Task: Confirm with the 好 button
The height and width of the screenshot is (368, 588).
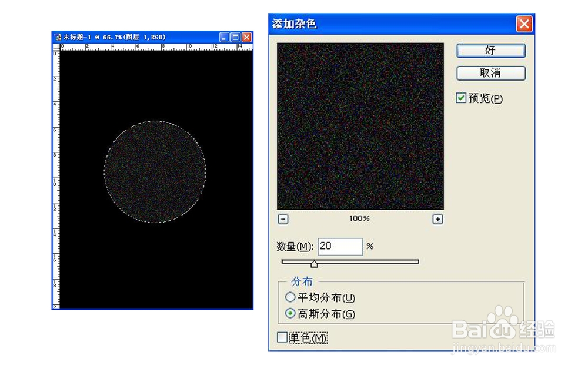Action: pos(491,51)
